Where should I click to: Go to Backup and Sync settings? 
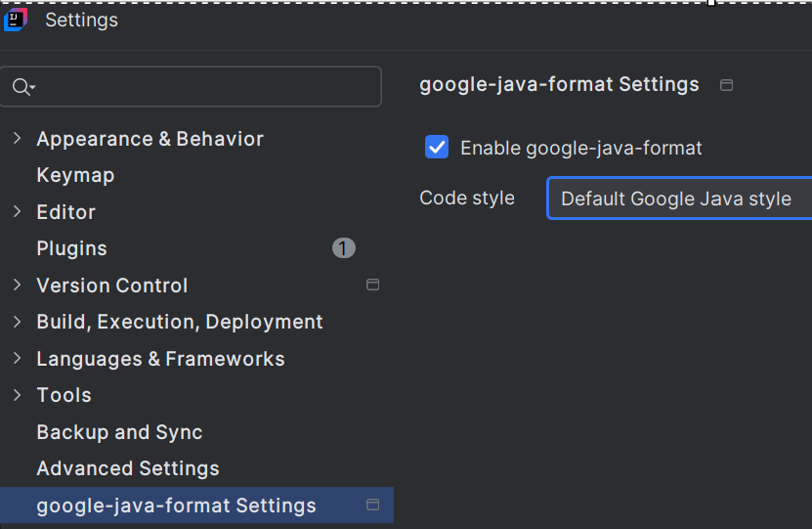(119, 432)
